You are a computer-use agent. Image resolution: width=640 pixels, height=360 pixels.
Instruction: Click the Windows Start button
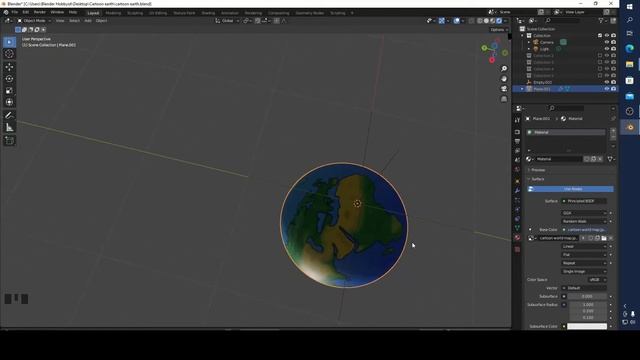629,7
